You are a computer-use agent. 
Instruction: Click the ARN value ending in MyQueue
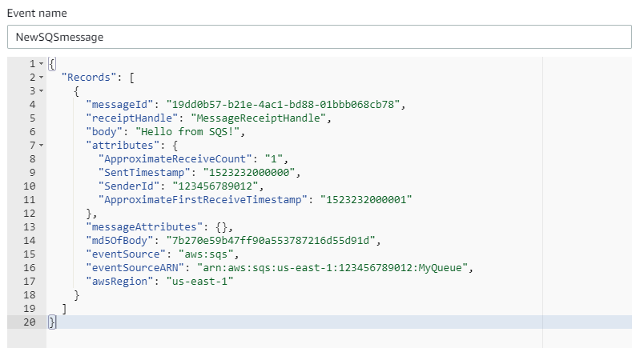332,267
